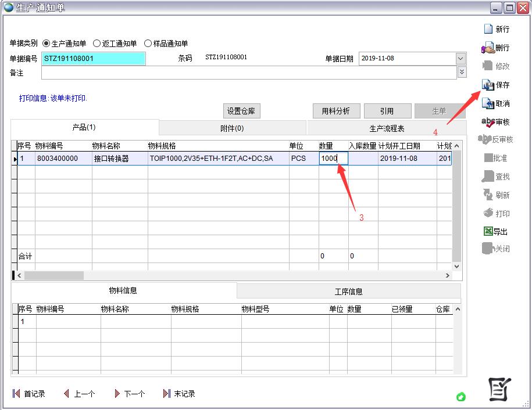Select 返工通知单 radio option

pyautogui.click(x=97, y=44)
